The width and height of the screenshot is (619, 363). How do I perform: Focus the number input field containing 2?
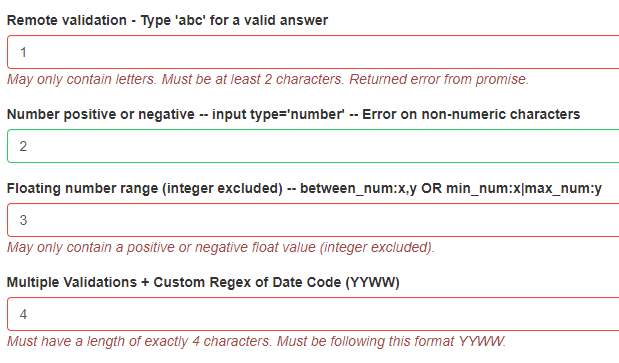coord(313,146)
